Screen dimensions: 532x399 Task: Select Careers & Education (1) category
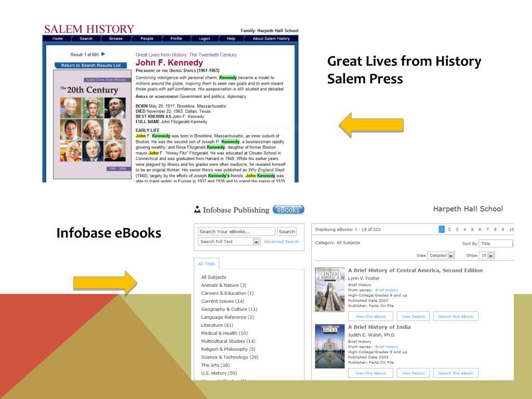click(x=228, y=293)
